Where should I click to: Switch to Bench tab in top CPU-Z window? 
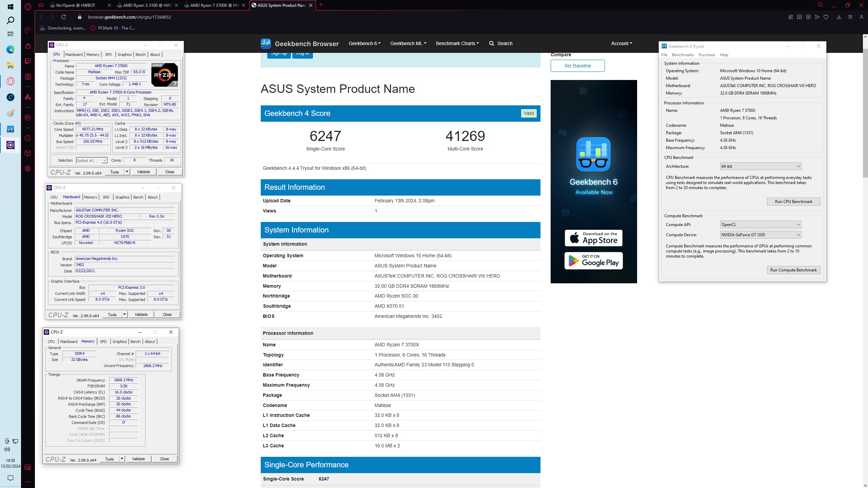point(140,55)
